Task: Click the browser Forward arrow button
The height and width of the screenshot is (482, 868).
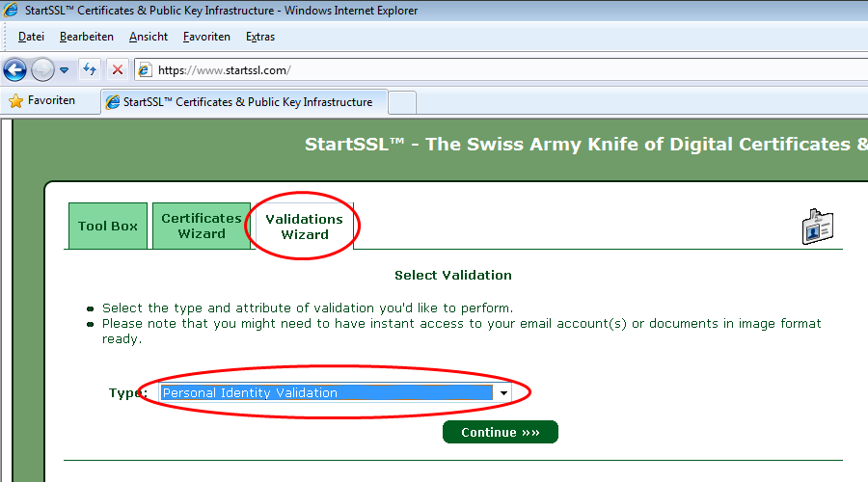Action: [42, 70]
